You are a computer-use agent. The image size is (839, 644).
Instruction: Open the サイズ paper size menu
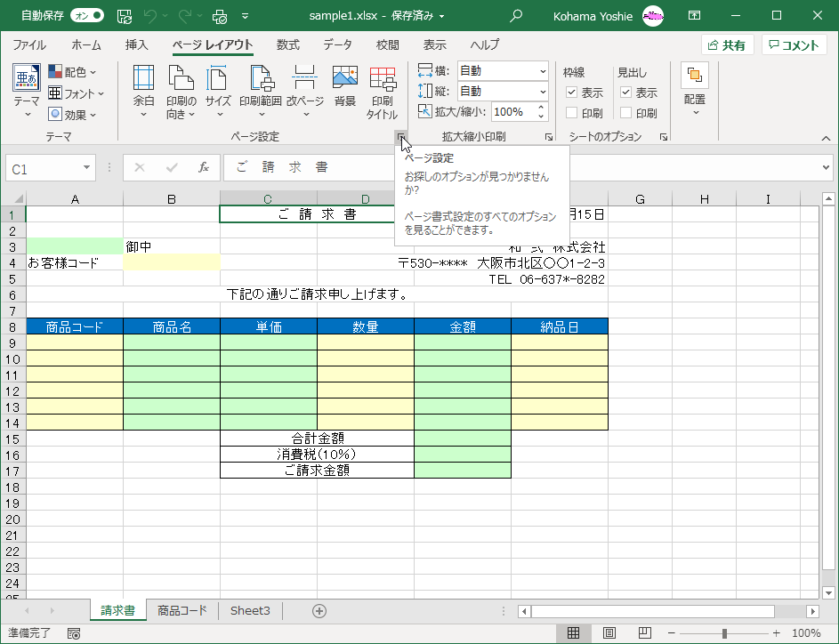coord(218,92)
